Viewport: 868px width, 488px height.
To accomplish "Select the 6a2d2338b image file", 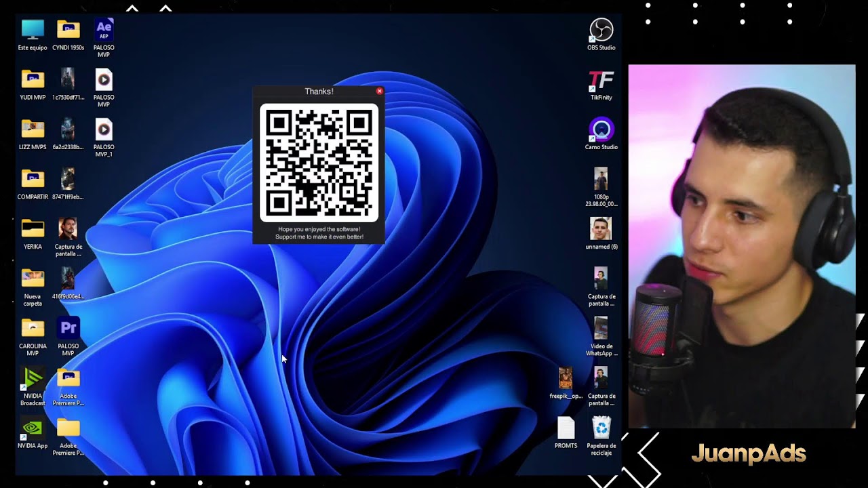I will 68,134.
